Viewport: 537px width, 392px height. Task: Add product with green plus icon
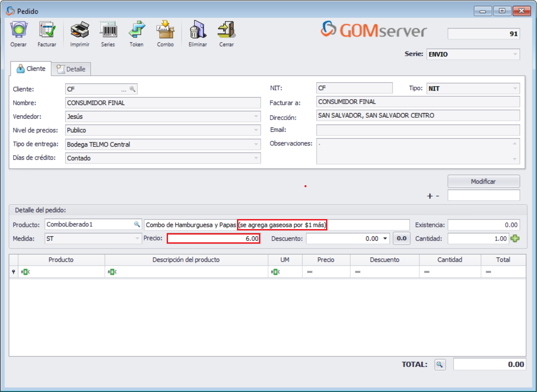click(x=515, y=238)
